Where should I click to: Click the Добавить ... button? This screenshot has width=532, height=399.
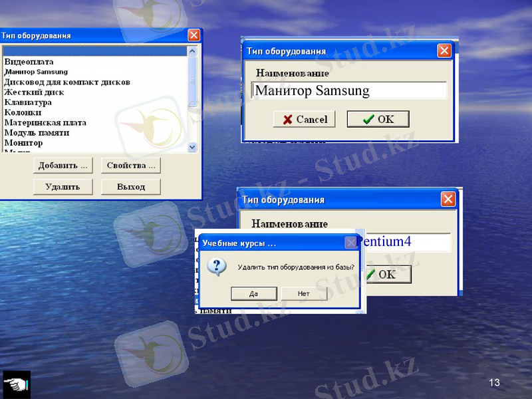pyautogui.click(x=63, y=166)
